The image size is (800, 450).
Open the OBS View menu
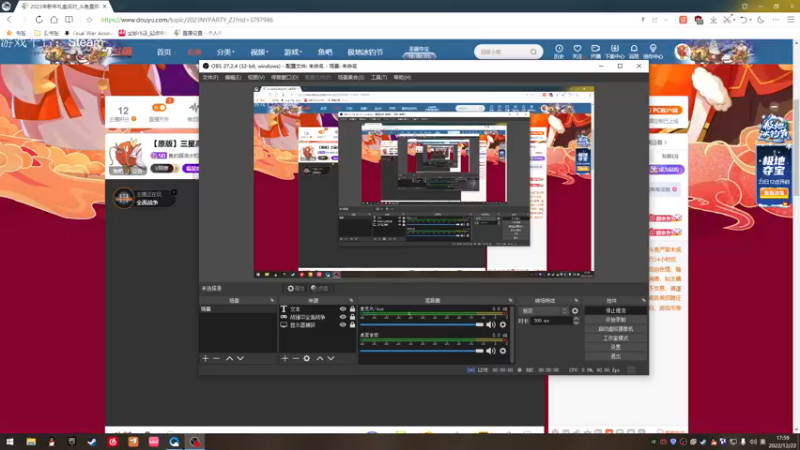click(256, 78)
